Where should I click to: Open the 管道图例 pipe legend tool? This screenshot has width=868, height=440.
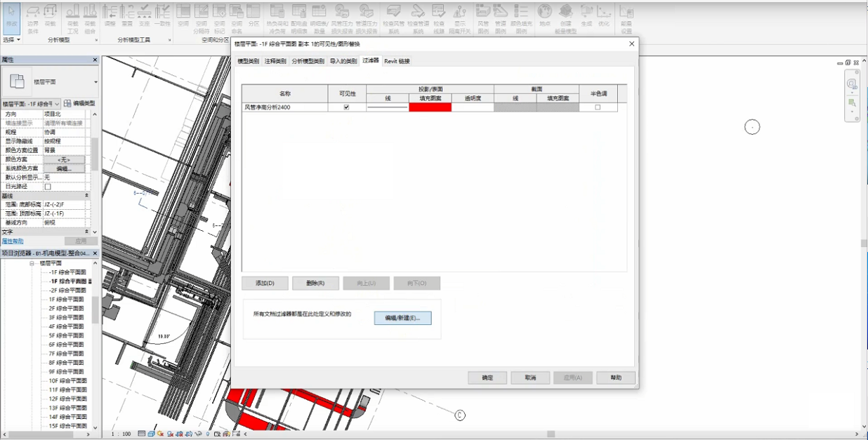[x=501, y=18]
